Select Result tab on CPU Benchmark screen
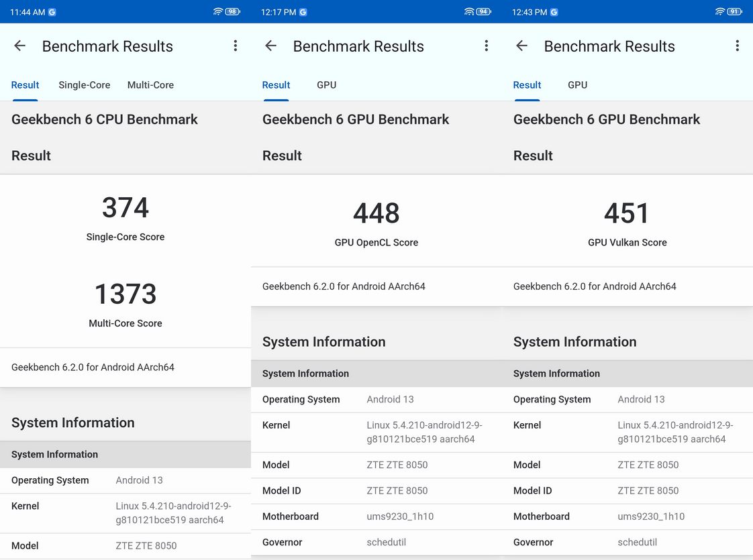 pos(25,85)
